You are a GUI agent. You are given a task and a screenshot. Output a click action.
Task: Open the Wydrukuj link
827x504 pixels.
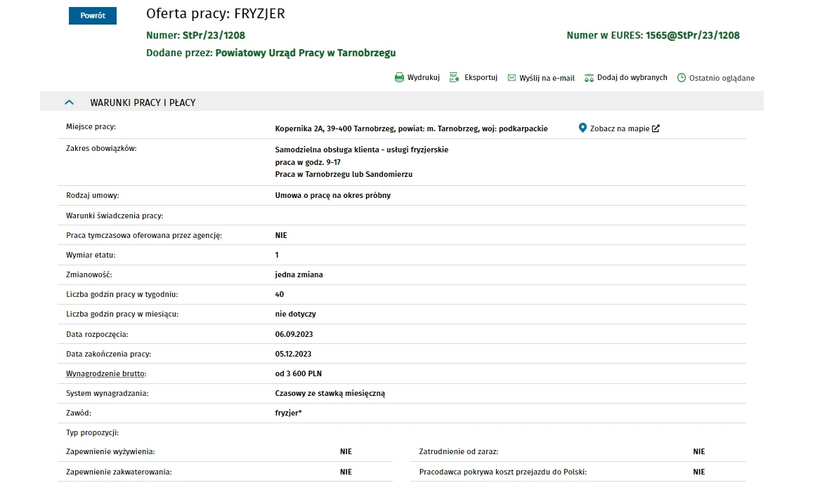pyautogui.click(x=423, y=77)
